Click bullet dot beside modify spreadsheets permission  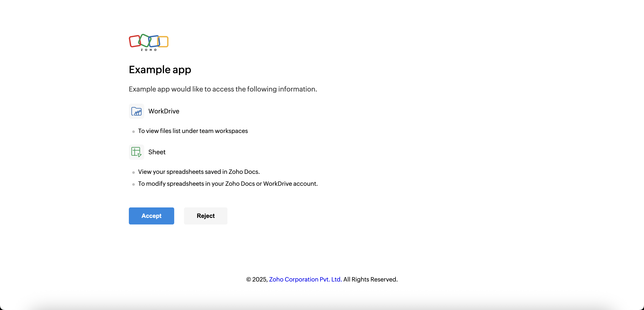coord(134,184)
